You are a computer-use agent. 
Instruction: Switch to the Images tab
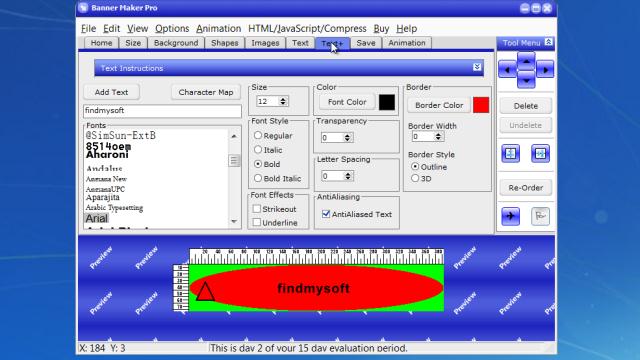(x=265, y=43)
